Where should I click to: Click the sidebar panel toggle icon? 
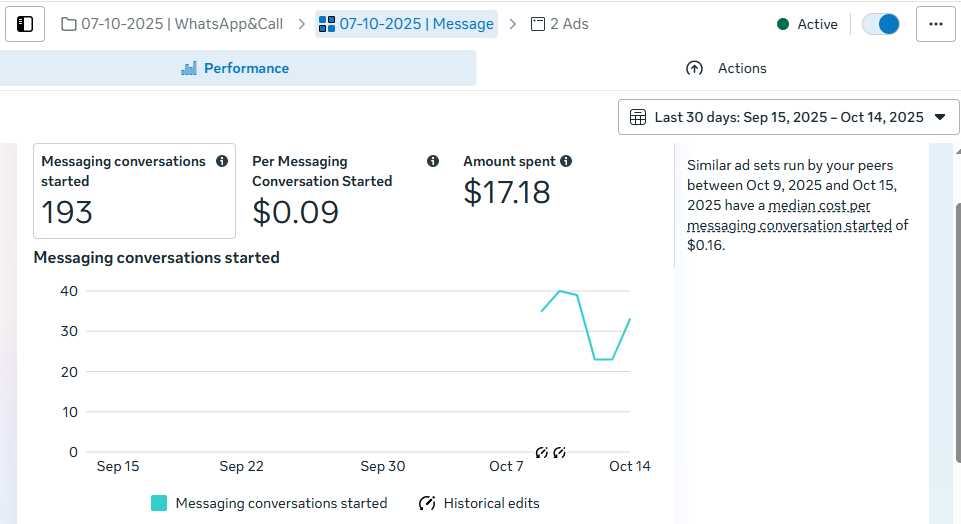pos(25,24)
